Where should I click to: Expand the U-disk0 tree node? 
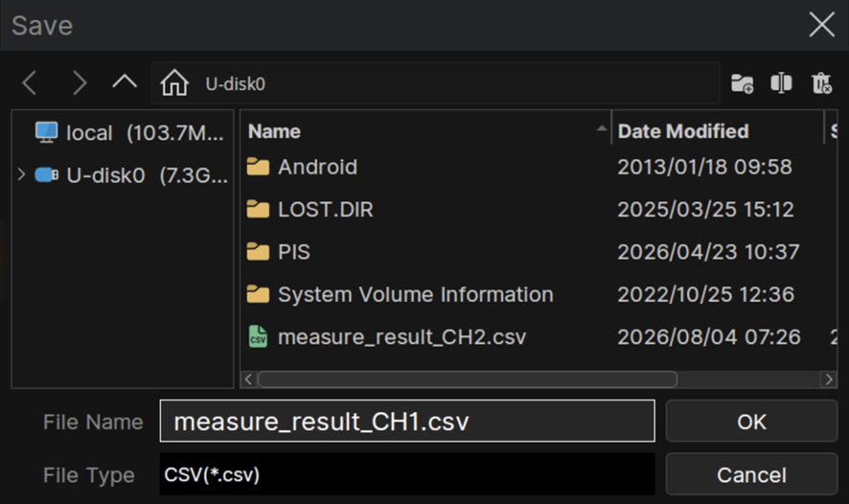(21, 174)
